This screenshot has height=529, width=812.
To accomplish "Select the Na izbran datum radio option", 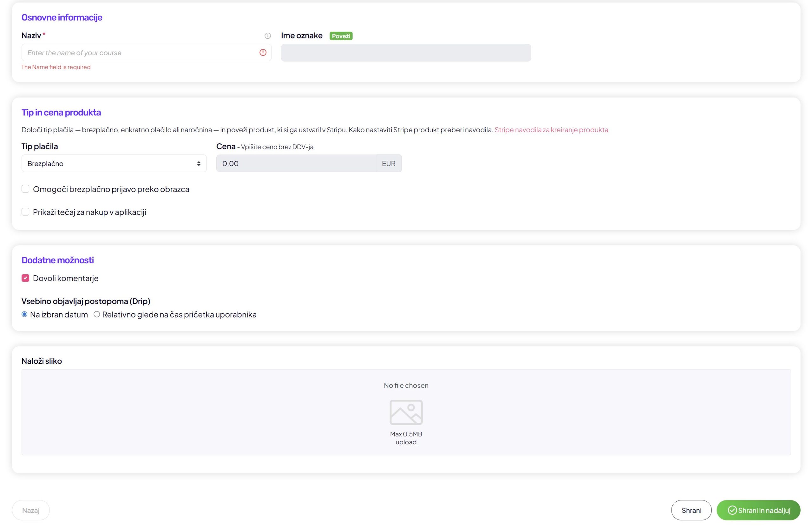I will 24,314.
